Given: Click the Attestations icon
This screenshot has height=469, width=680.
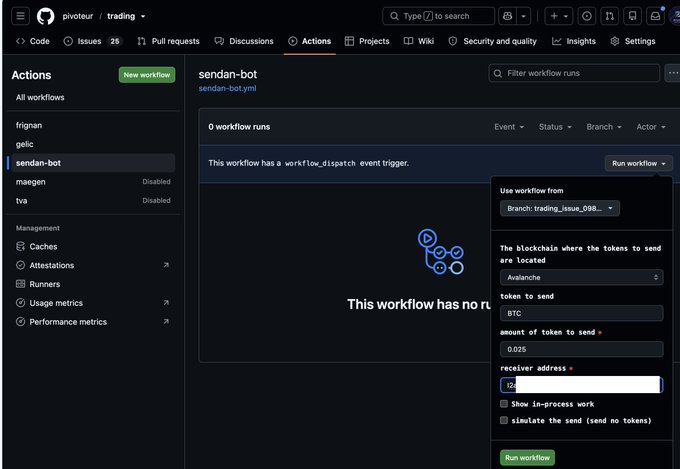Looking at the screenshot, I should tap(20, 265).
